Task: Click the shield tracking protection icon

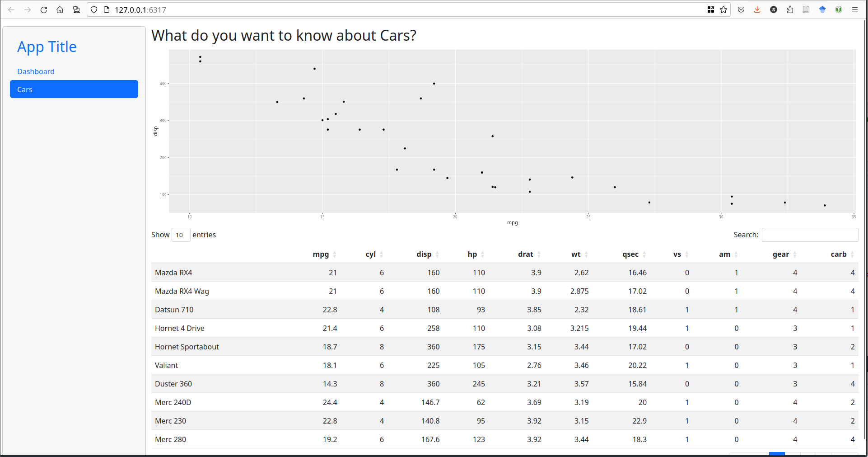Action: 94,9
